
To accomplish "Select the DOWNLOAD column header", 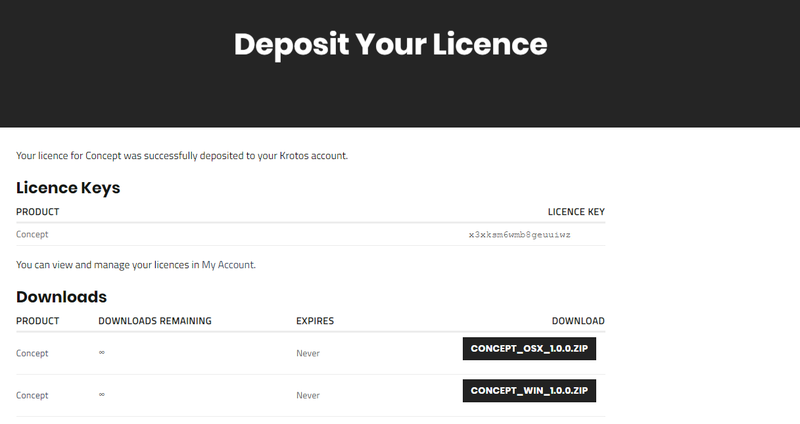I will pos(578,321).
